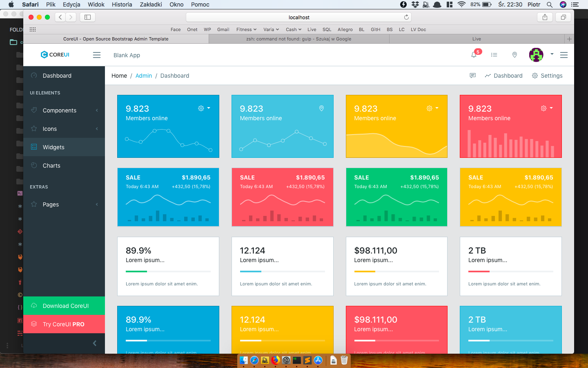
Task: Click Download CoreUI button
Action: 64,306
